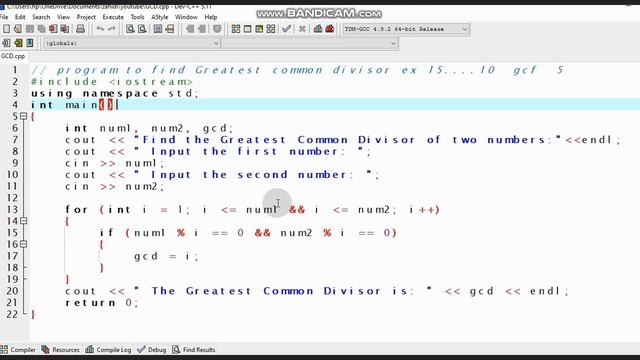Screen dimensions: 640x360
Task: Click the Close All toolbar icon
Action: (x=65, y=29)
